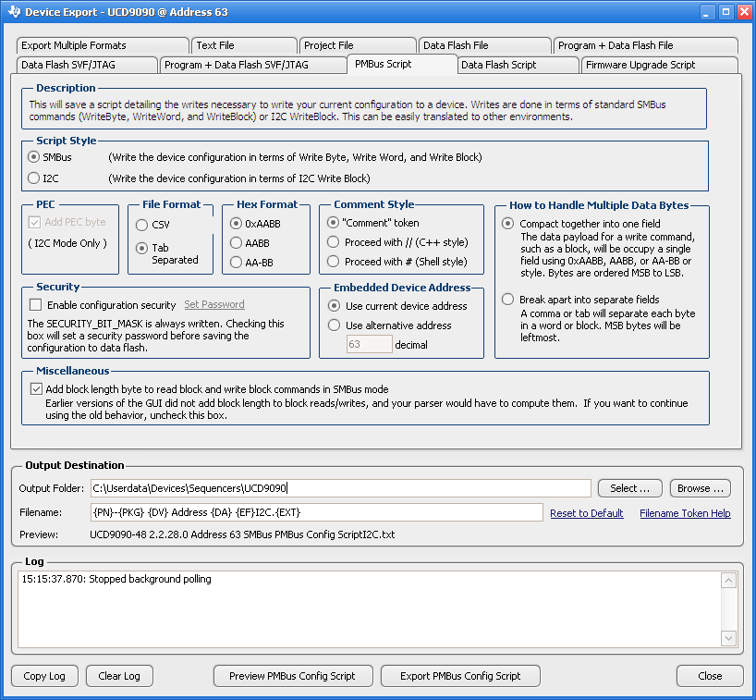This screenshot has height=700, width=756.
Task: Edit the alternative address decimal value
Action: tap(368, 343)
